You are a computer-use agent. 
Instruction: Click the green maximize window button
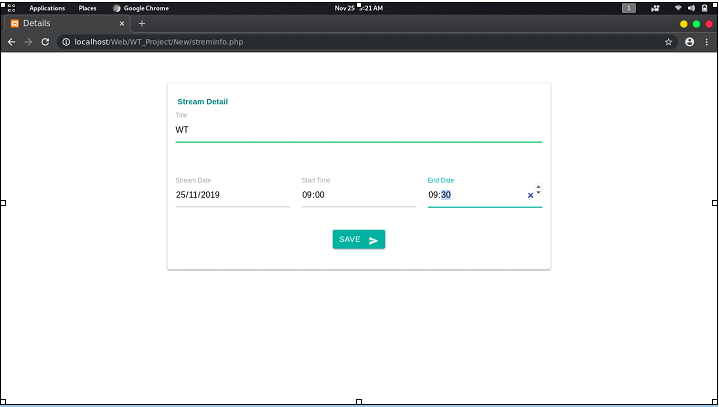696,24
